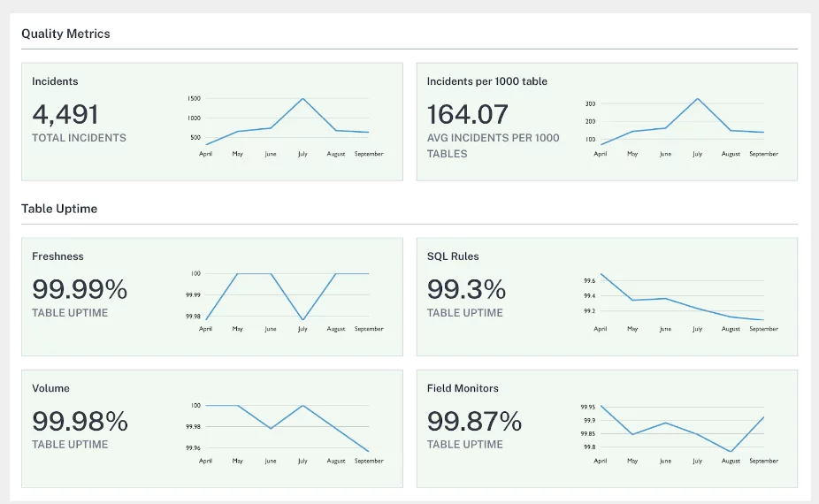Click the Quality Metrics section heading

pyautogui.click(x=65, y=34)
